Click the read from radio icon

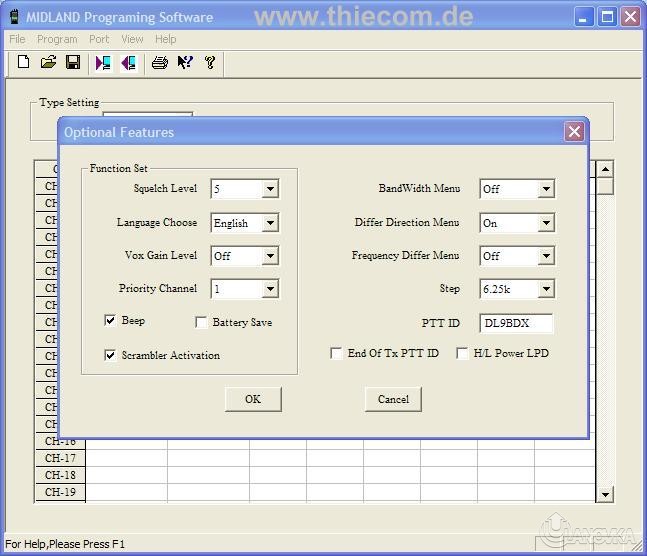pyautogui.click(x=103, y=63)
